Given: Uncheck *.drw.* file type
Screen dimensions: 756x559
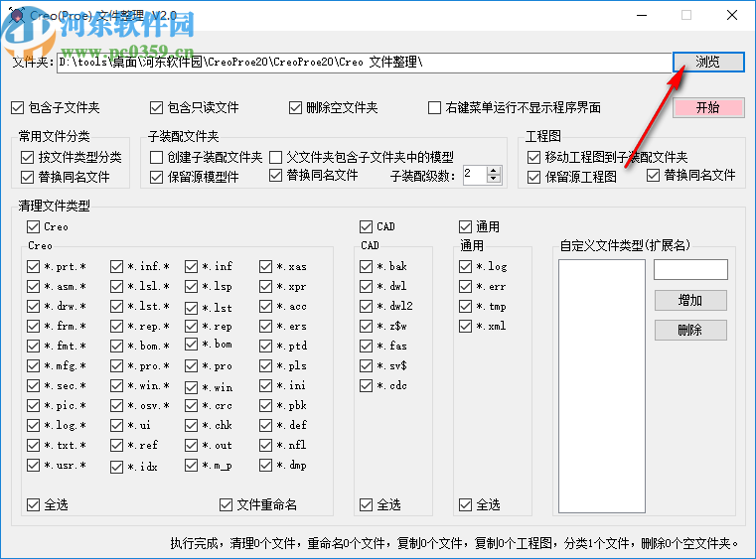Looking at the screenshot, I should pyautogui.click(x=33, y=306).
